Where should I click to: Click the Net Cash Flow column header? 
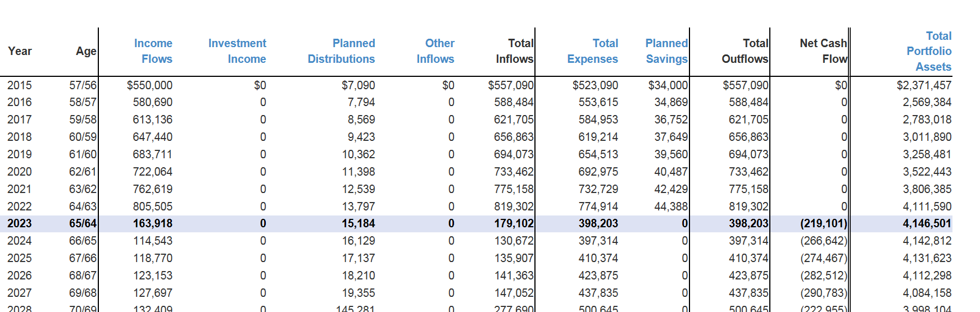click(x=823, y=51)
